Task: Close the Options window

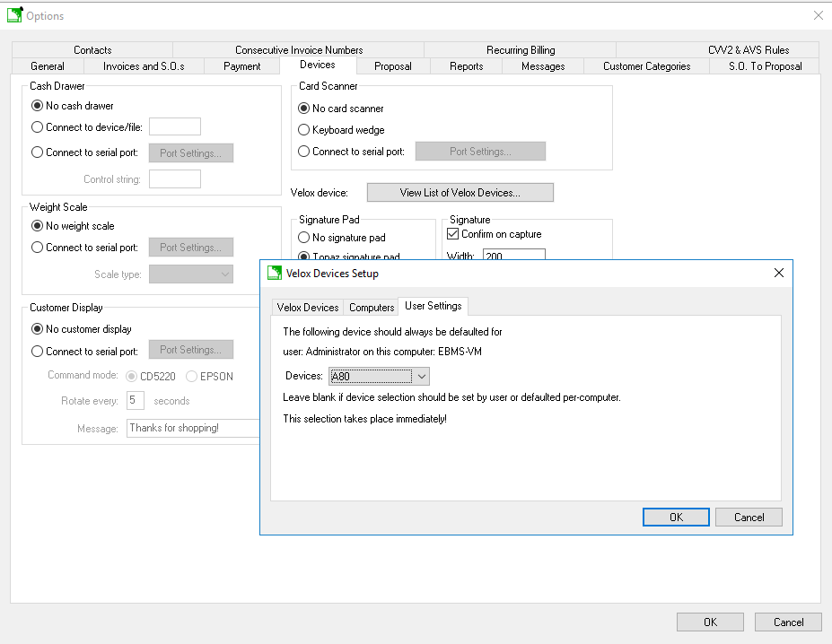Action: (818, 15)
